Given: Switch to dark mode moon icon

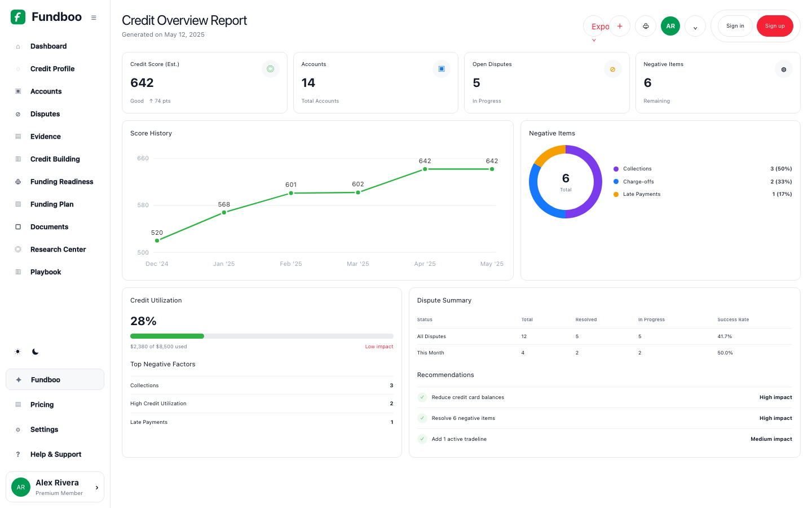Looking at the screenshot, I should tap(36, 352).
